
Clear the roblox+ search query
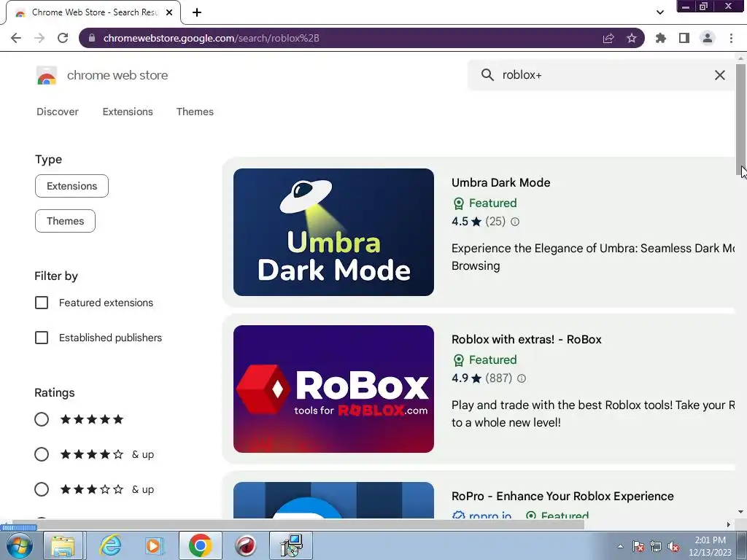pos(720,75)
